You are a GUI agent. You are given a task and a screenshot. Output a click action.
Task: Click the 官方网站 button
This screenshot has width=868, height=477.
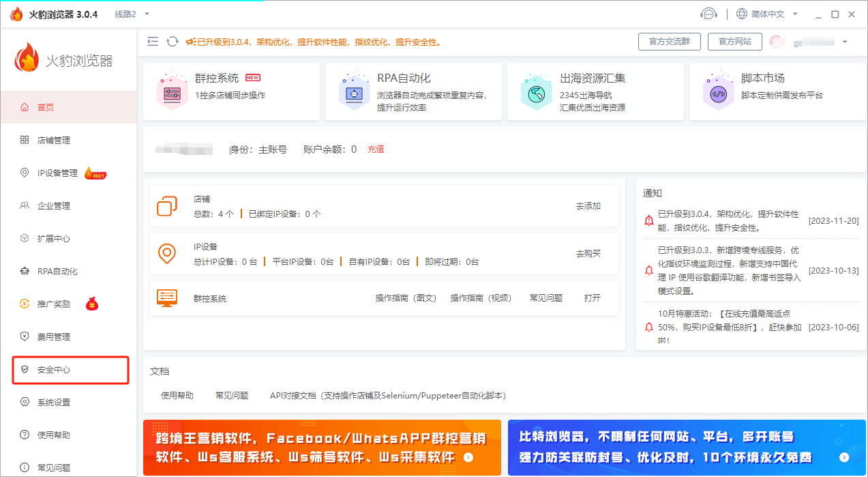point(736,41)
